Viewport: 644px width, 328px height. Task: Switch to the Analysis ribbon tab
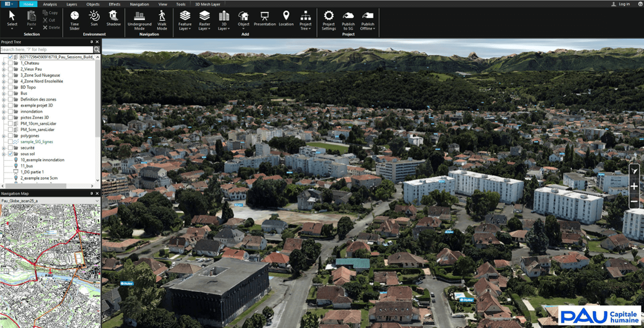coord(50,4)
